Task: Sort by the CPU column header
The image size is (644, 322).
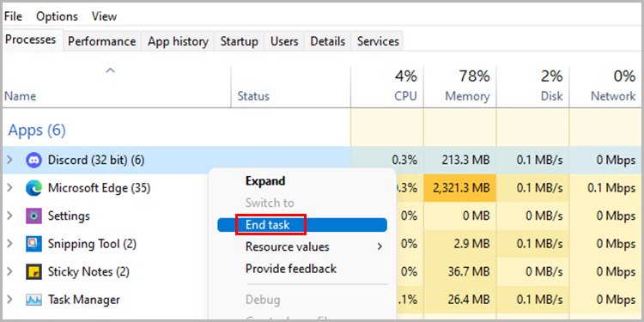Action: click(387, 87)
